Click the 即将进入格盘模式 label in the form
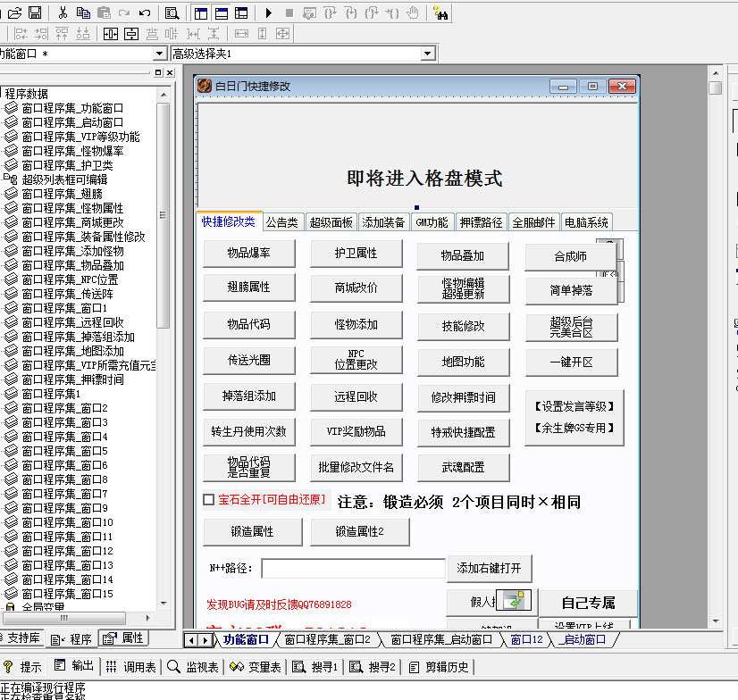738x700 pixels. 424,179
